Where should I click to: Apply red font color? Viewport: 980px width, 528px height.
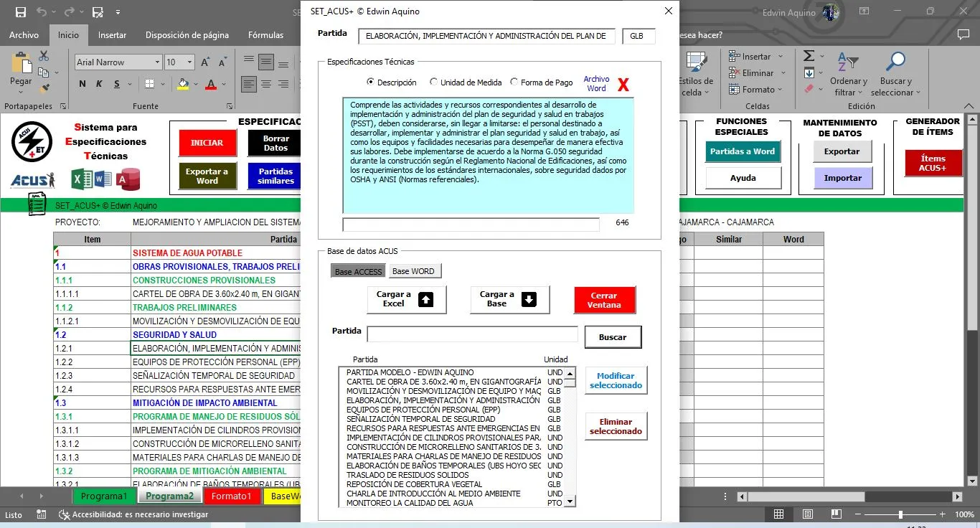tap(211, 84)
